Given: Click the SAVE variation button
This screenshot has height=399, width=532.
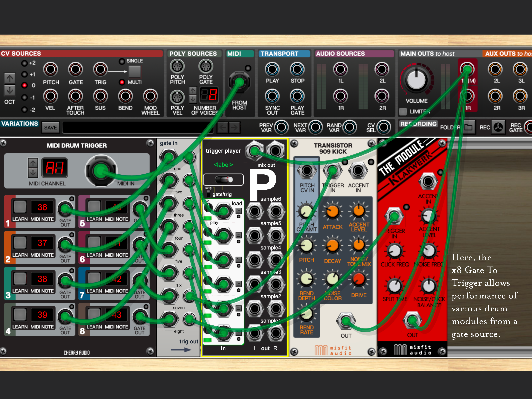Looking at the screenshot, I should pyautogui.click(x=50, y=128).
